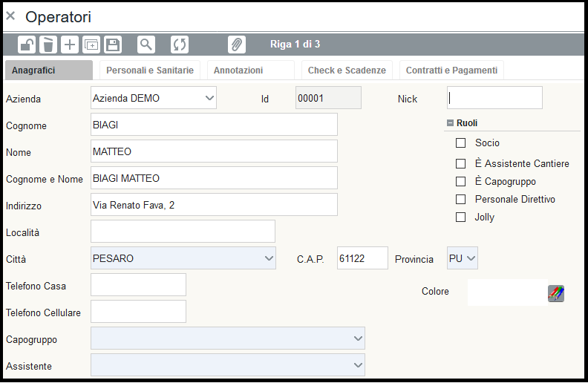Open the Check e Scadenze tab

(x=347, y=71)
